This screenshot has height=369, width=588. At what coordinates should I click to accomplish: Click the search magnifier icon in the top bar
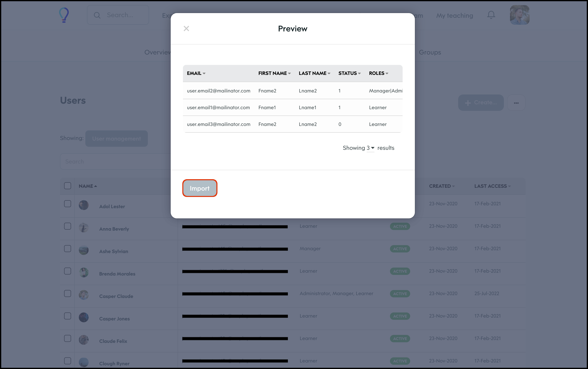(x=97, y=15)
